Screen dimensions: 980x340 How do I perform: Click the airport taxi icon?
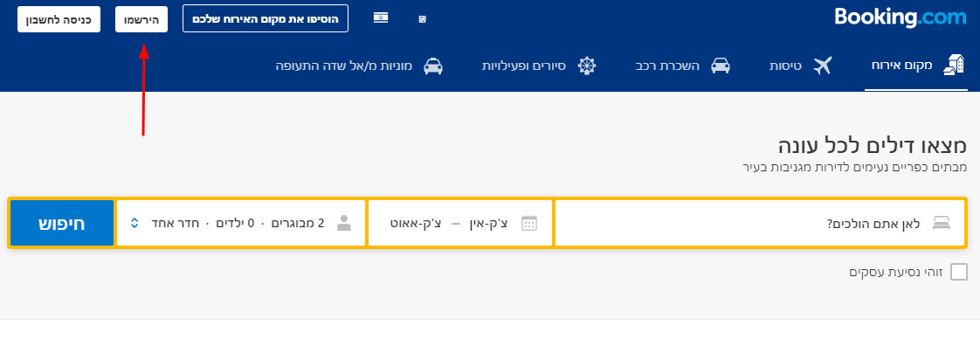coord(433,66)
